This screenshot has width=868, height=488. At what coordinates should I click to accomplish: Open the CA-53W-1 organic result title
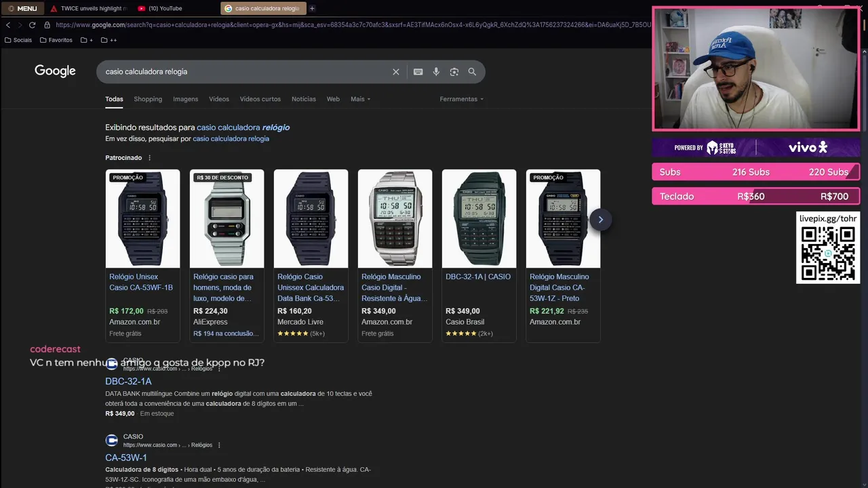pyautogui.click(x=126, y=457)
